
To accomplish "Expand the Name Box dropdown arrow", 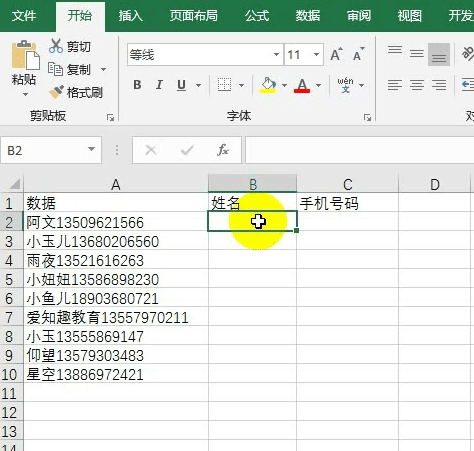I will point(91,149).
